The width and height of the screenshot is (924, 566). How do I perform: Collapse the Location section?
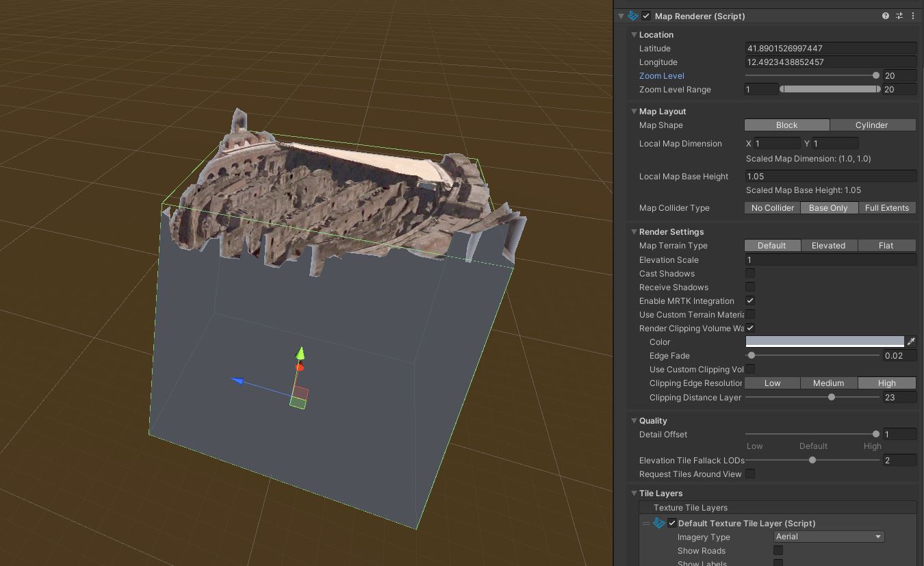click(x=634, y=34)
